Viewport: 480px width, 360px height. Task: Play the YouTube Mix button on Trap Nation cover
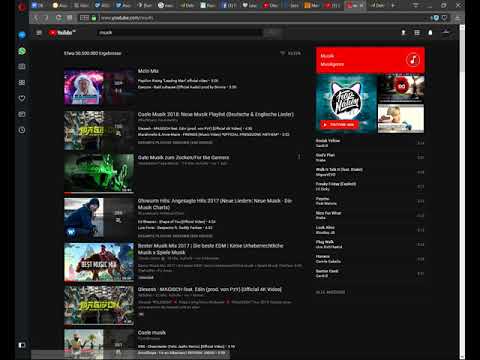339,125
